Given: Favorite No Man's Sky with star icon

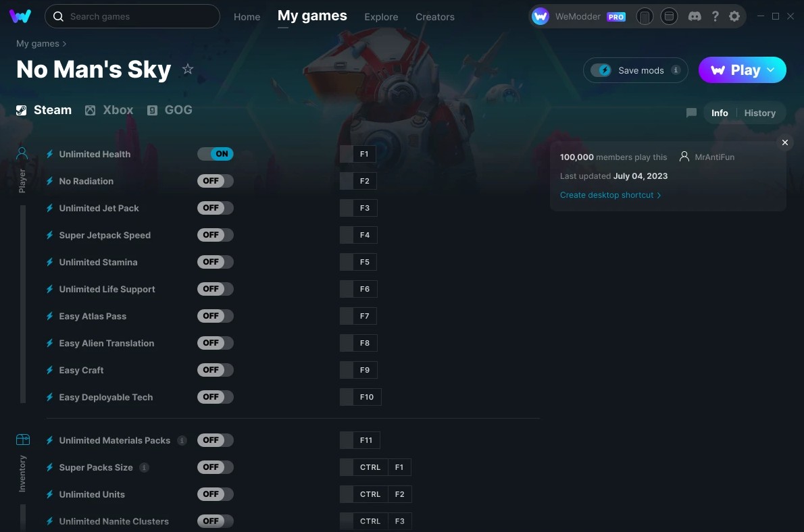Looking at the screenshot, I should tap(188, 69).
